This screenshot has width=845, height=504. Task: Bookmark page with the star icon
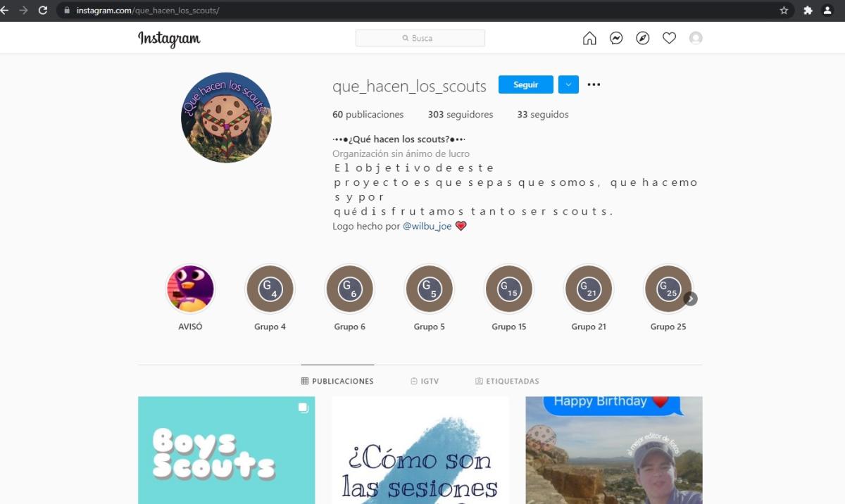click(784, 11)
